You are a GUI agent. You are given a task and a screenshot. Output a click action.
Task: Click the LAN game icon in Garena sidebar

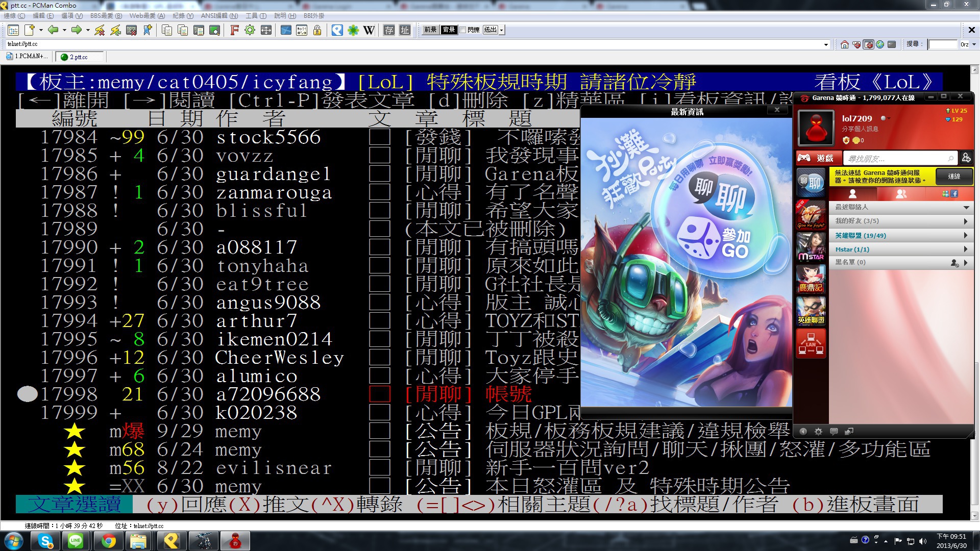point(811,343)
